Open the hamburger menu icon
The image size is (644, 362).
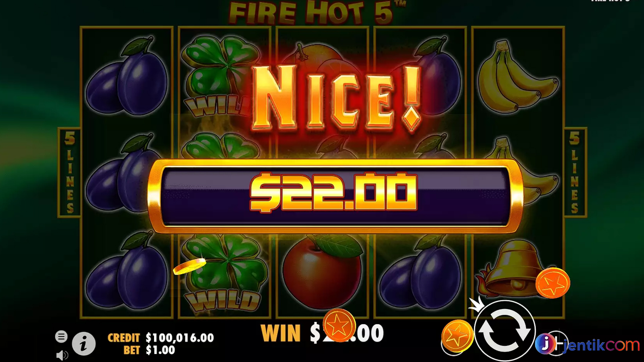(x=61, y=336)
